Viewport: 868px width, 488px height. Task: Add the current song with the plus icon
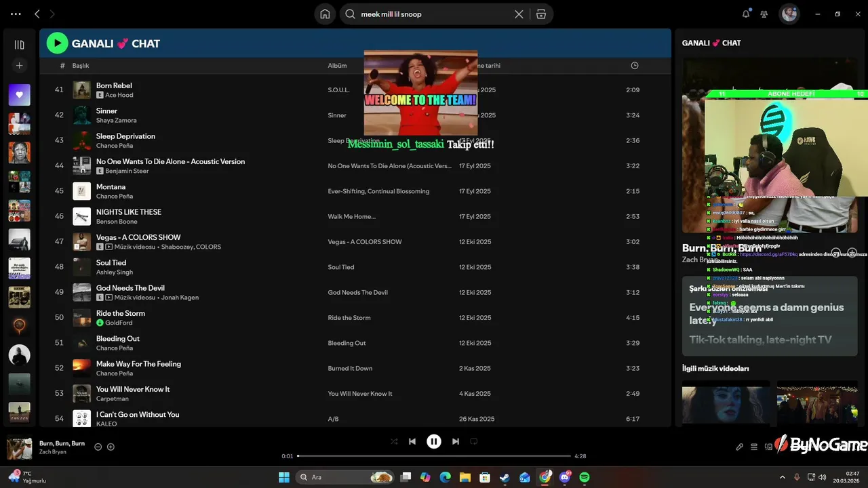click(111, 447)
